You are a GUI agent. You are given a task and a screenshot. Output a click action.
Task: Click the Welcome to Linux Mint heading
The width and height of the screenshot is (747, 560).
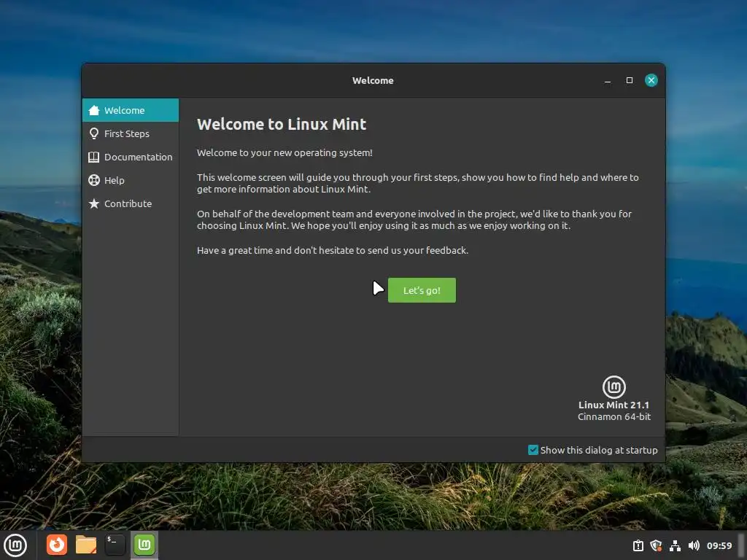click(x=282, y=124)
